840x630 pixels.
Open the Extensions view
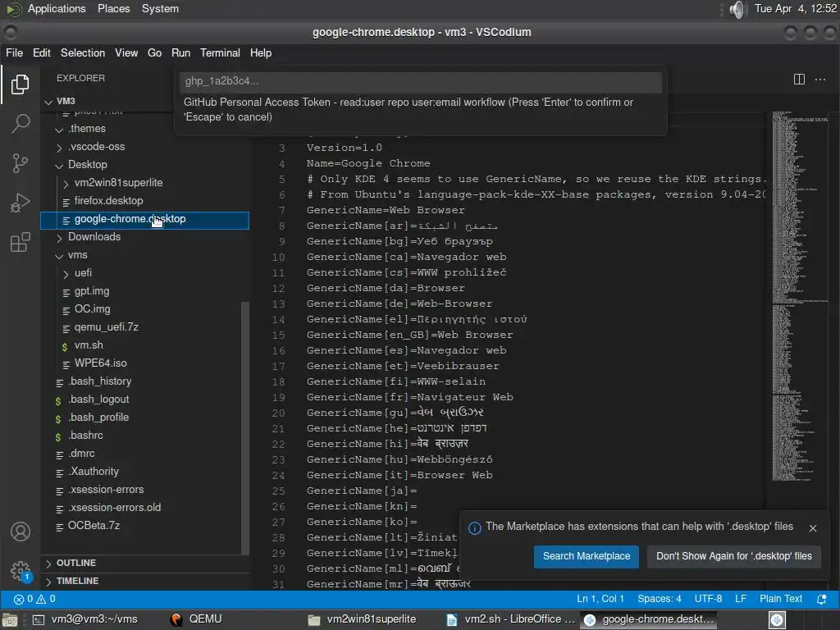[21, 243]
